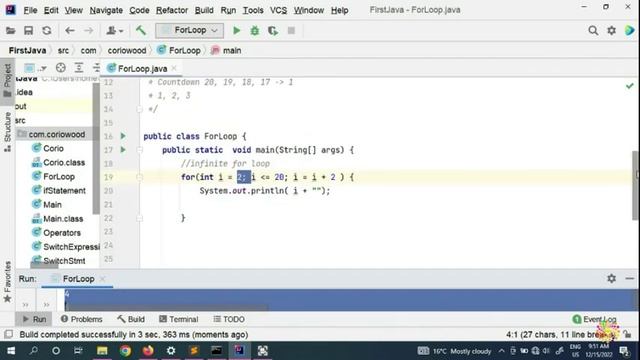Click the Synchronize reload icon
Viewport: 640px width, 360px height.
click(47, 31)
